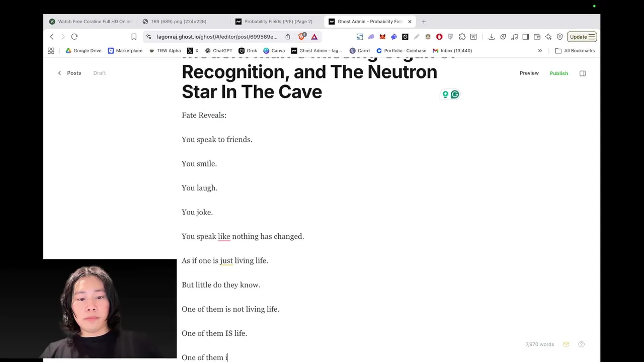Return to Posts list
The height and width of the screenshot is (362, 644).
pyautogui.click(x=69, y=73)
